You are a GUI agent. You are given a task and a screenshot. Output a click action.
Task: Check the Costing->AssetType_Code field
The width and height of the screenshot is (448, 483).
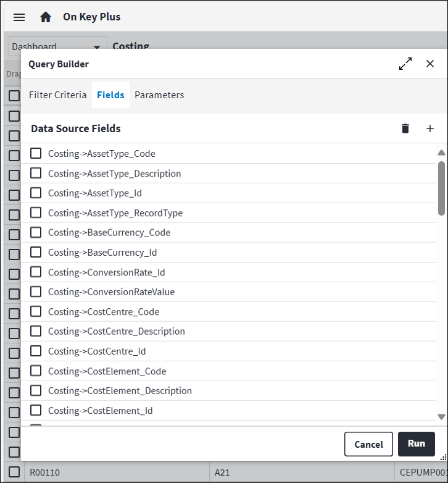36,153
